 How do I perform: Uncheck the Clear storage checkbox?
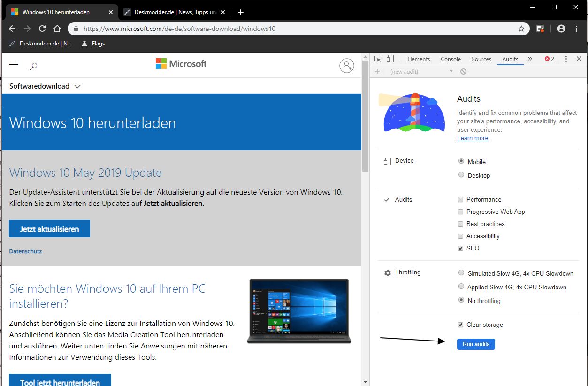(461, 325)
